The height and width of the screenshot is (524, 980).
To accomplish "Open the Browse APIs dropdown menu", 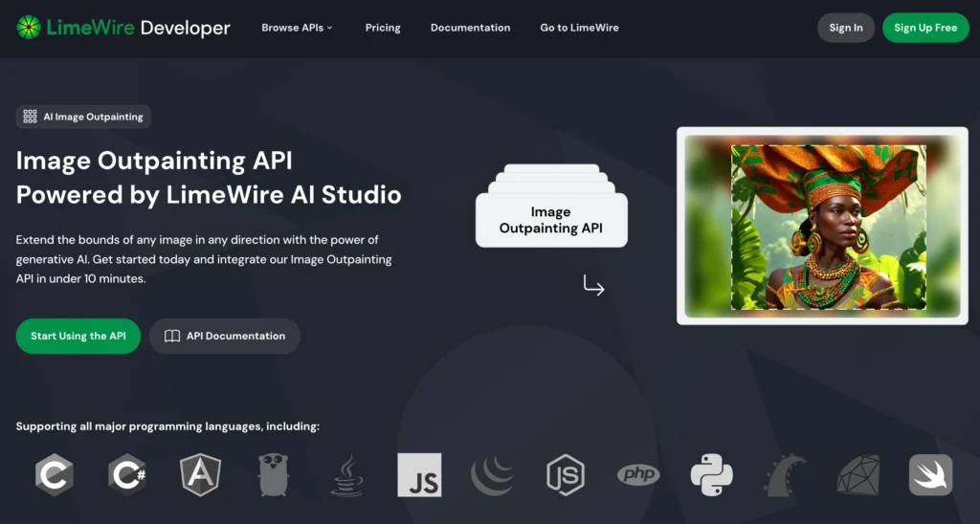I will [x=297, y=28].
